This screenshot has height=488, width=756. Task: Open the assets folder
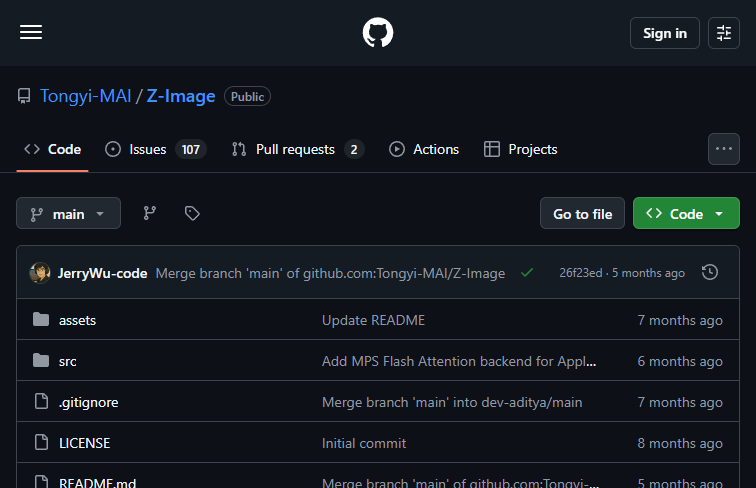pos(77,320)
